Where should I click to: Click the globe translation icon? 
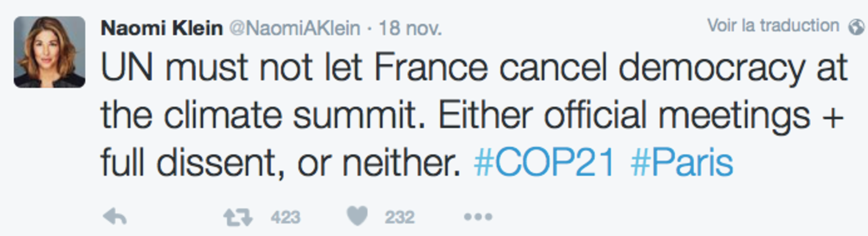[857, 27]
